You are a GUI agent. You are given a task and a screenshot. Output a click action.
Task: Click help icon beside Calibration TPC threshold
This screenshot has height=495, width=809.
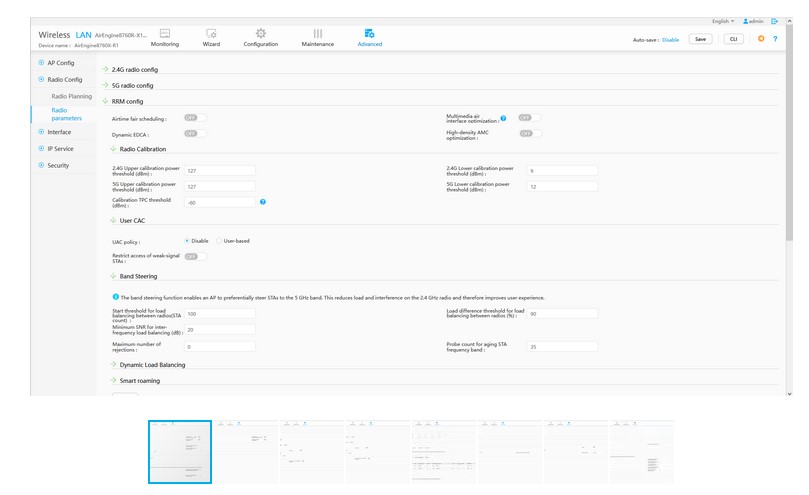click(263, 202)
